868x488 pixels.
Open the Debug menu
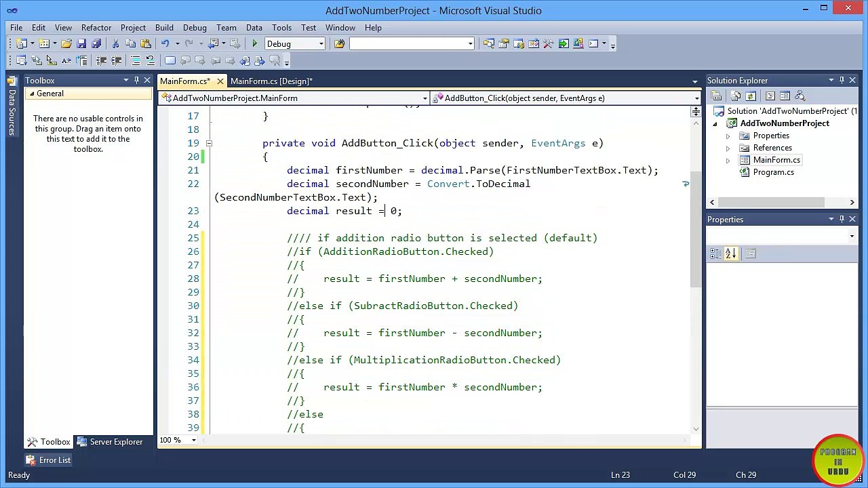[x=195, y=28]
